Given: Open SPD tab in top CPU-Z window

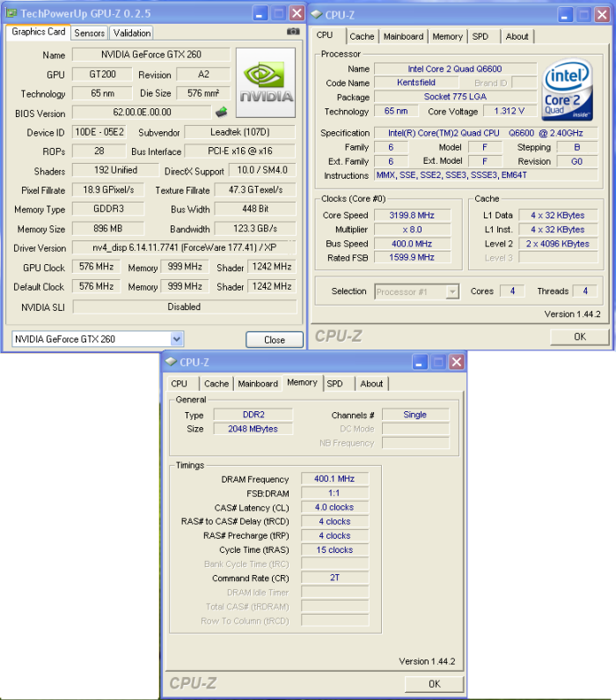Looking at the screenshot, I should (x=480, y=37).
